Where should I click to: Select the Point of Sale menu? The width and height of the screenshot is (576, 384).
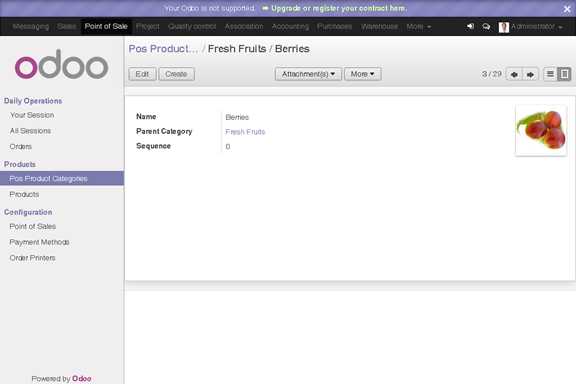coord(106,26)
